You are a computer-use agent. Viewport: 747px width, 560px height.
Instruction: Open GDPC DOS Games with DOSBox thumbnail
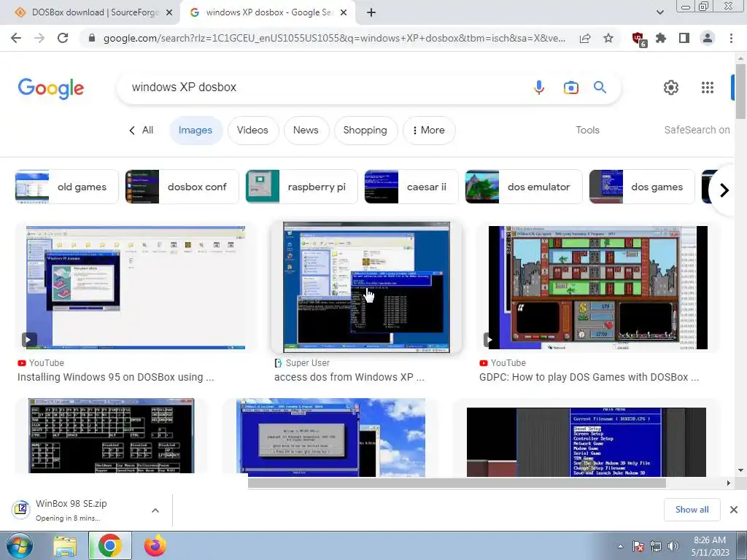tap(598, 287)
